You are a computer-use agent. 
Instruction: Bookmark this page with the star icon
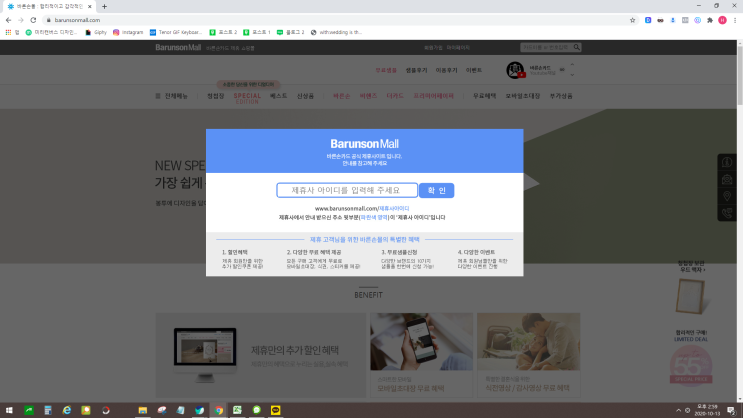[x=632, y=20]
